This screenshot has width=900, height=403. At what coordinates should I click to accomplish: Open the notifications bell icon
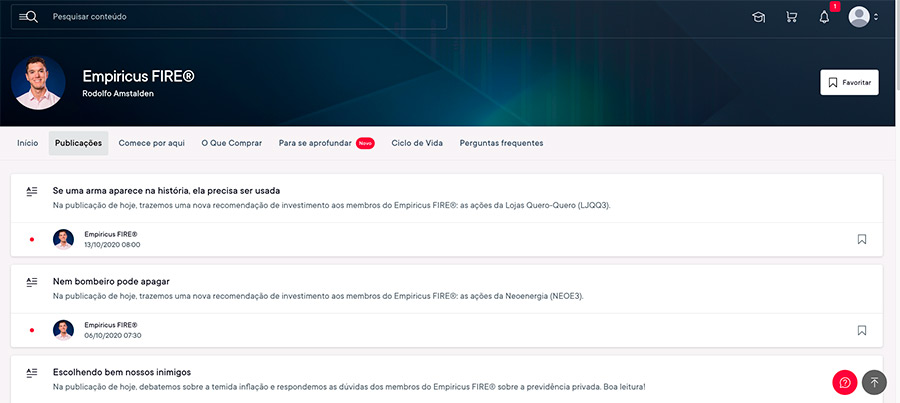[824, 17]
